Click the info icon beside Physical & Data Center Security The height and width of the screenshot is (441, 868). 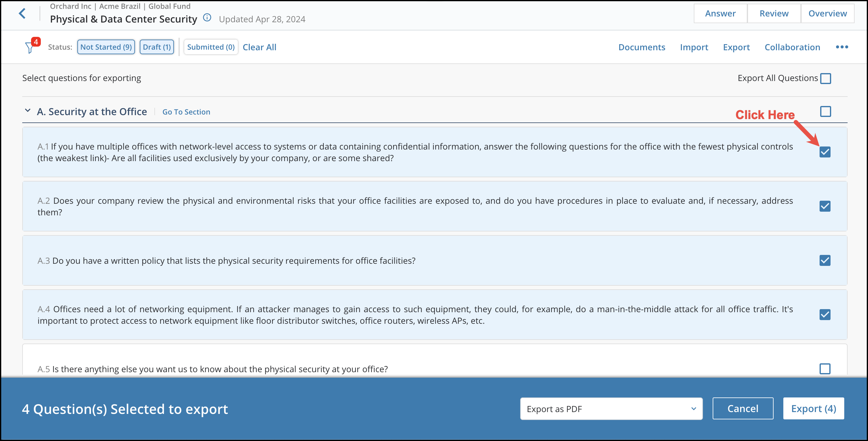207,18
